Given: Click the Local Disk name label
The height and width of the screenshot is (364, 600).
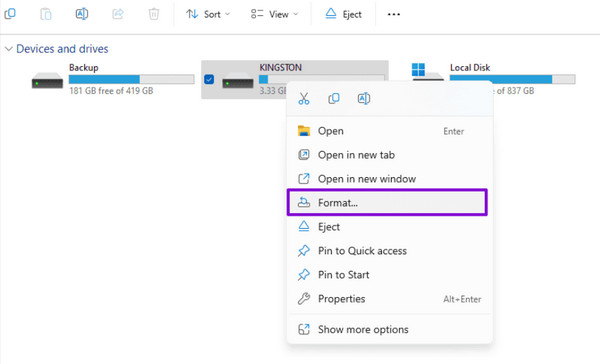Looking at the screenshot, I should coord(470,68).
